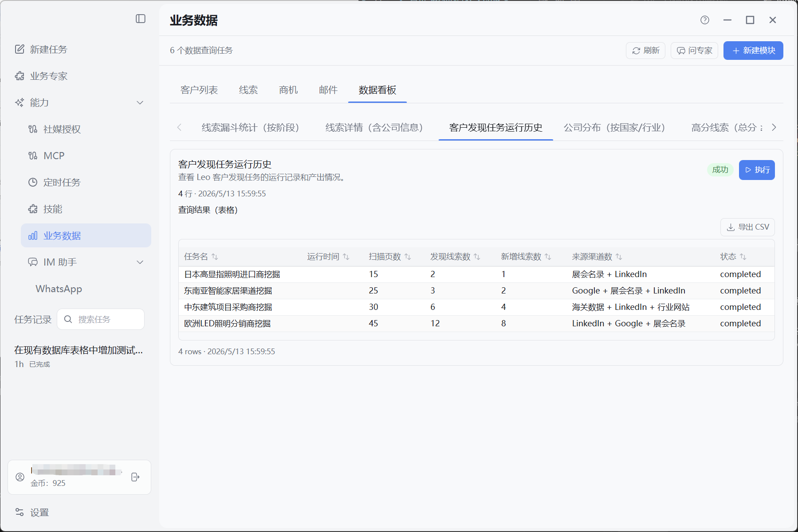The height and width of the screenshot is (532, 798).
Task: Click the cell 海关数据 + LinkedIn + 行业网站
Action: point(631,307)
